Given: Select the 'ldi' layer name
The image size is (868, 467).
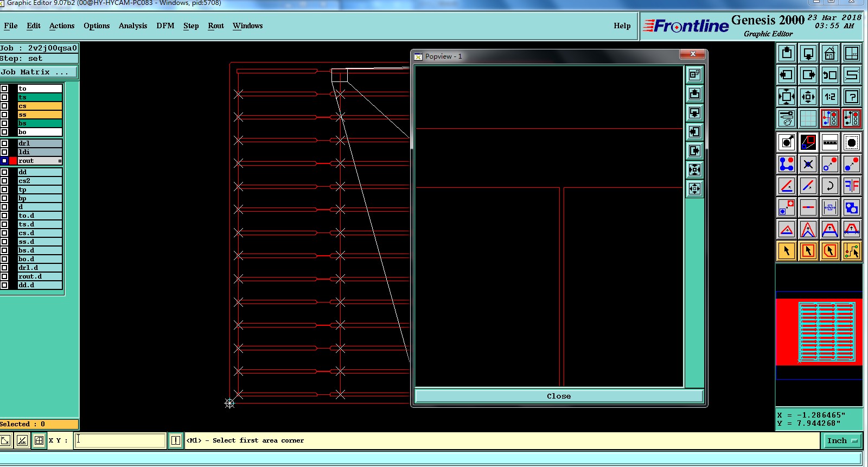Looking at the screenshot, I should tap(40, 152).
